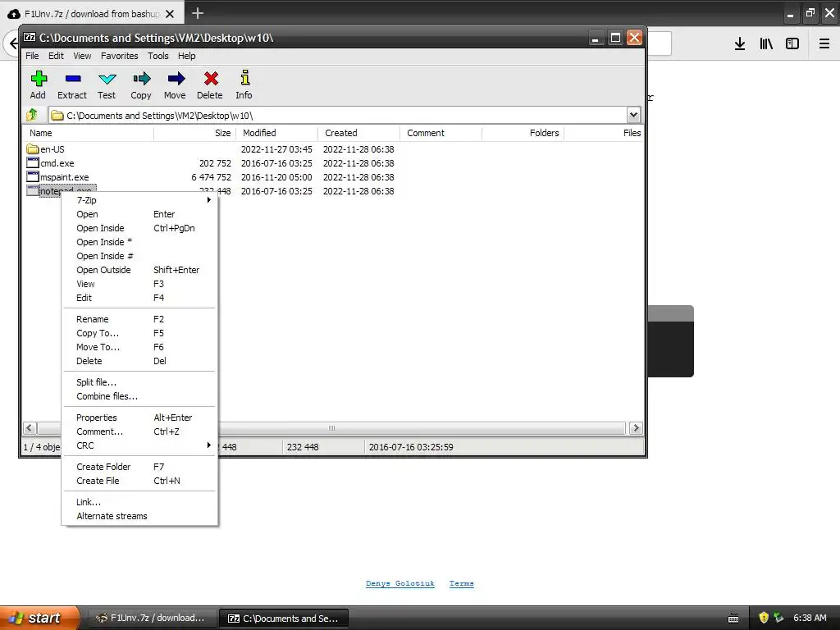
Task: Click the 7-Zip title bar icon
Action: pos(30,38)
